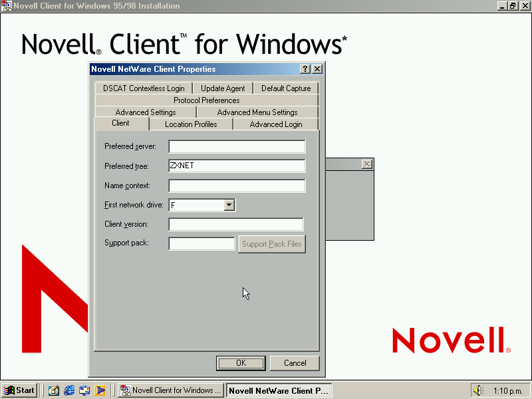The width and height of the screenshot is (532, 399).
Task: Click the installation window title bar icon
Action: click(x=7, y=6)
